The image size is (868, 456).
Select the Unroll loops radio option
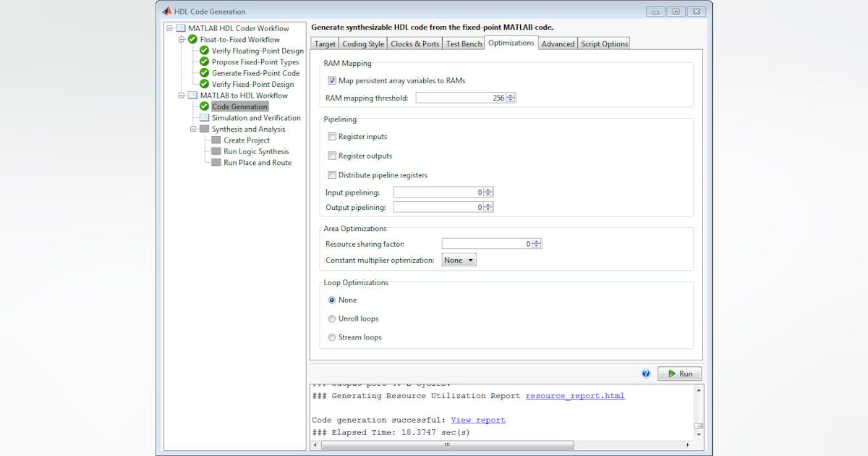click(332, 318)
